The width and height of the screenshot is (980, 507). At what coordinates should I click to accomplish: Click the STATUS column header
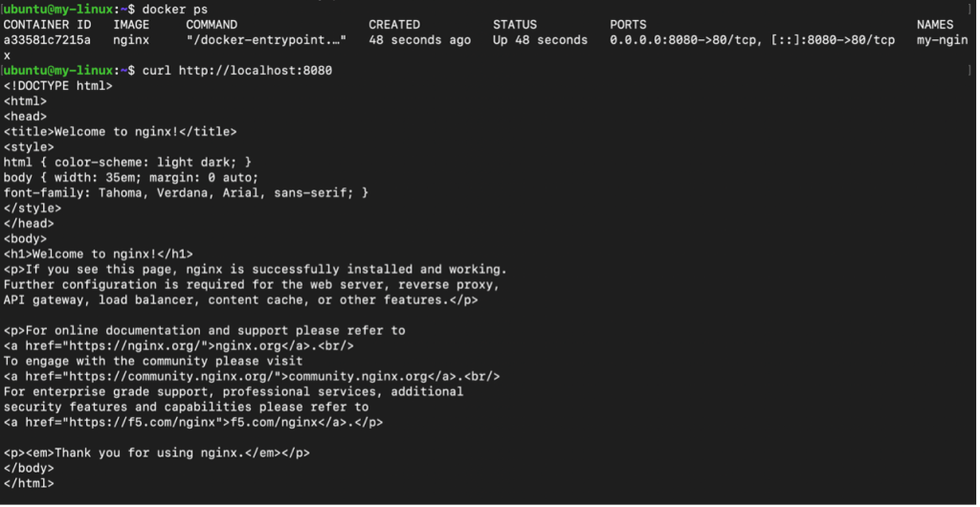tap(515, 25)
